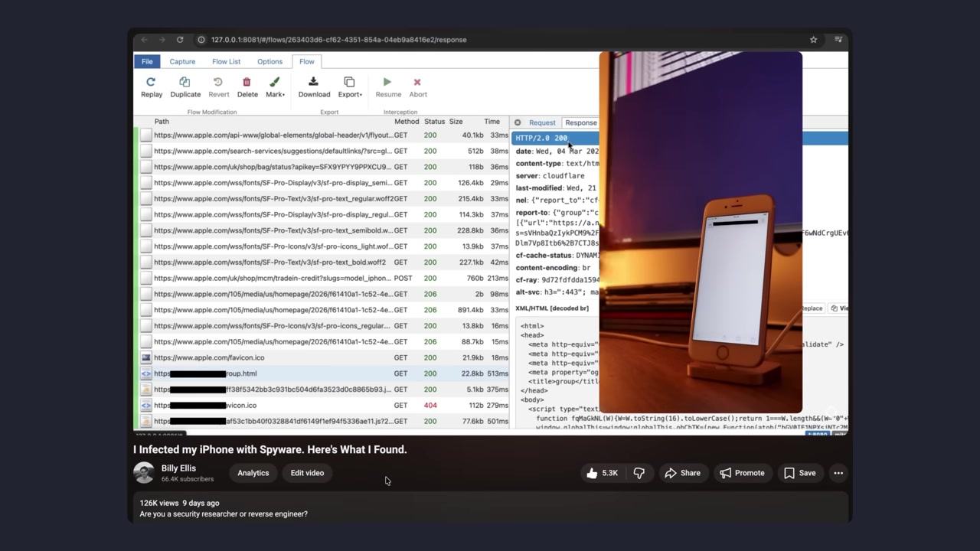Click the Duplicate flow icon
Viewport: 980px width, 551px height.
[185, 82]
